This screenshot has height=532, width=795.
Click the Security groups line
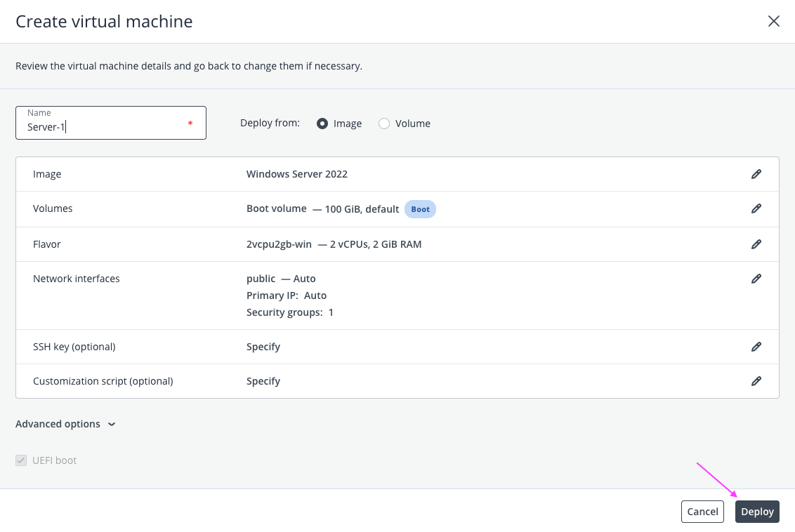tap(289, 312)
